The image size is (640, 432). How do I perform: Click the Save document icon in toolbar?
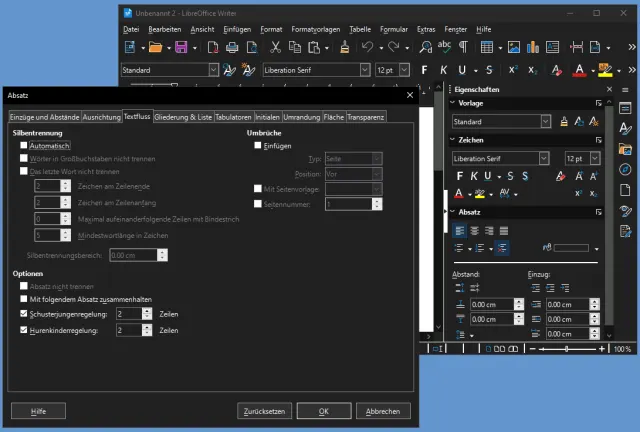(181, 47)
